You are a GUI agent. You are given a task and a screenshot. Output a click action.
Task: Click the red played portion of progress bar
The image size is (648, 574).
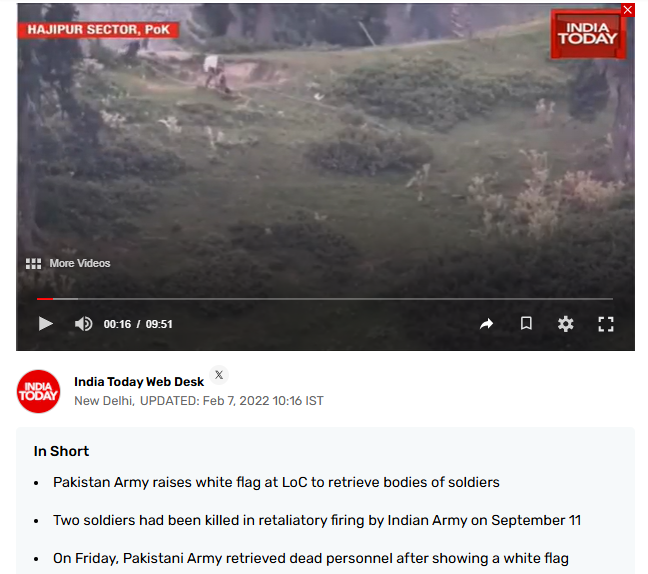coord(45,299)
